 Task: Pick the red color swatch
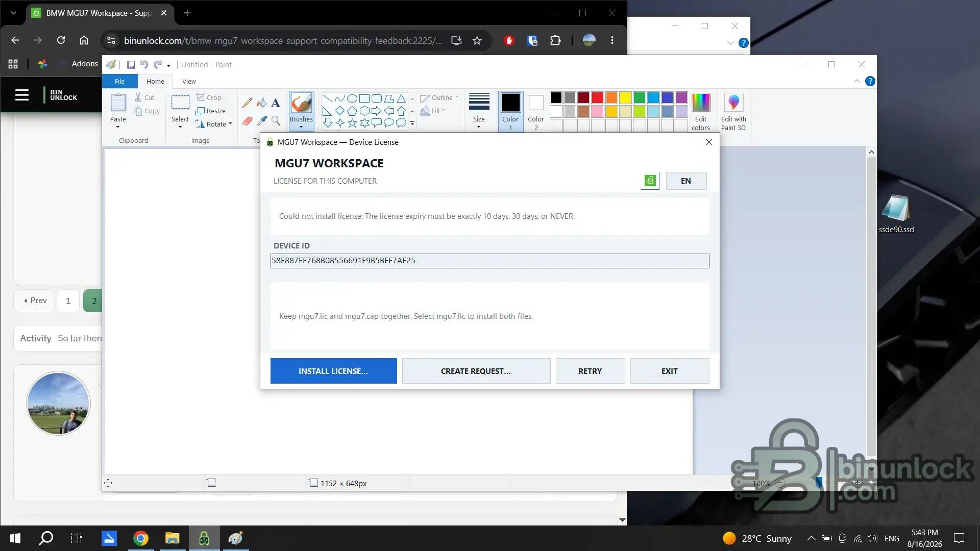[x=598, y=97]
